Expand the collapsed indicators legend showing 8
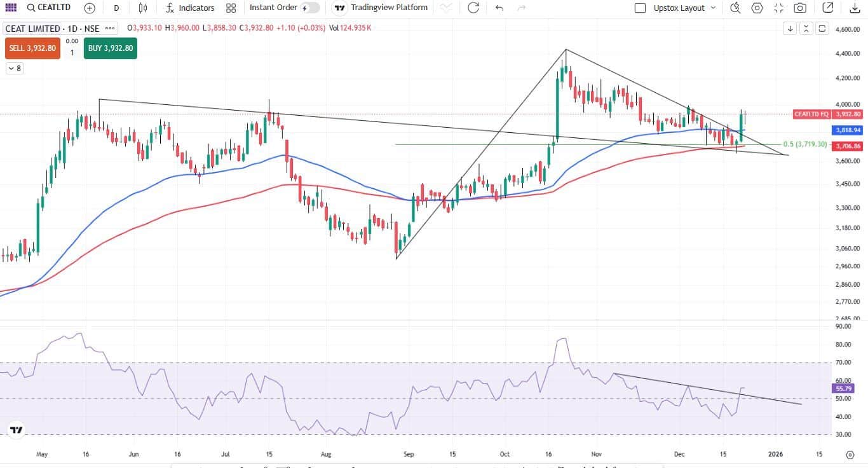868x468 pixels. (x=15, y=68)
